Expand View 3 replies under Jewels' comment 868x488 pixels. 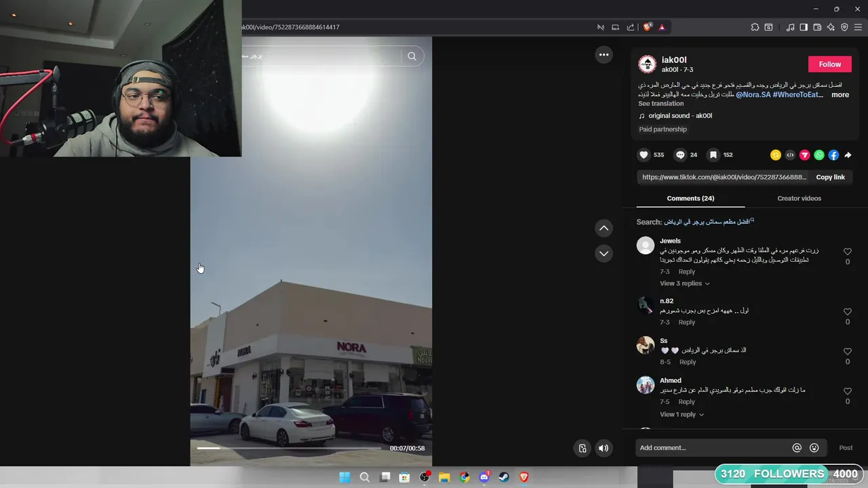(684, 283)
